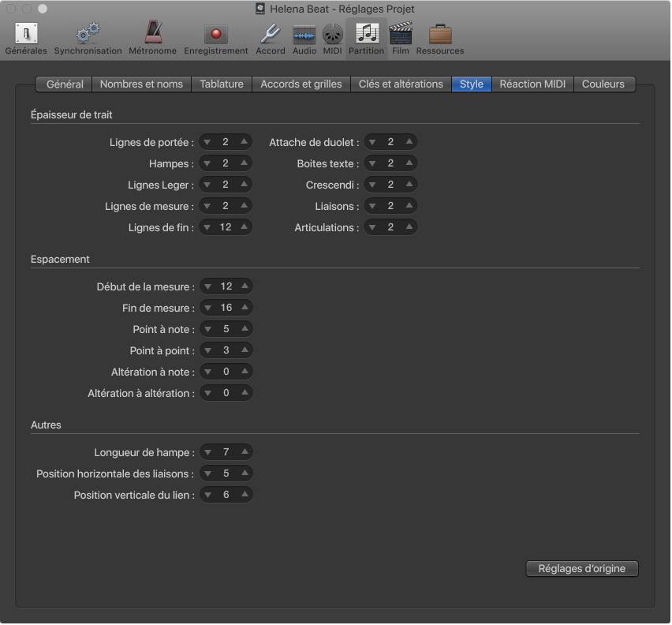Decrease Lignes de mesure value
Image resolution: width=672 pixels, height=625 pixels.
click(x=207, y=206)
